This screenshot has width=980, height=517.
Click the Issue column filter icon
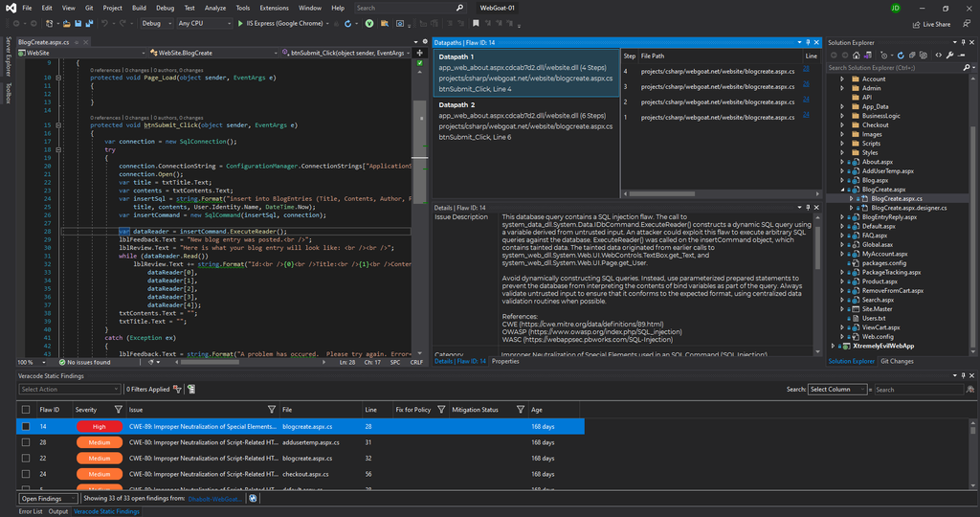pyautogui.click(x=271, y=410)
